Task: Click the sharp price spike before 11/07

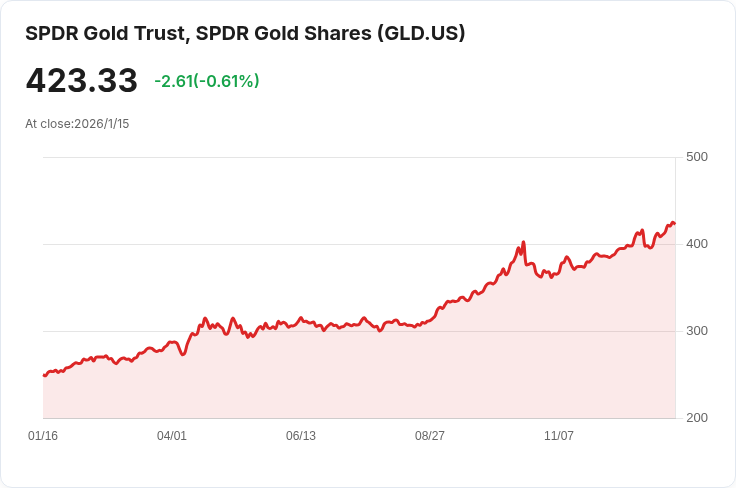Action: click(523, 243)
